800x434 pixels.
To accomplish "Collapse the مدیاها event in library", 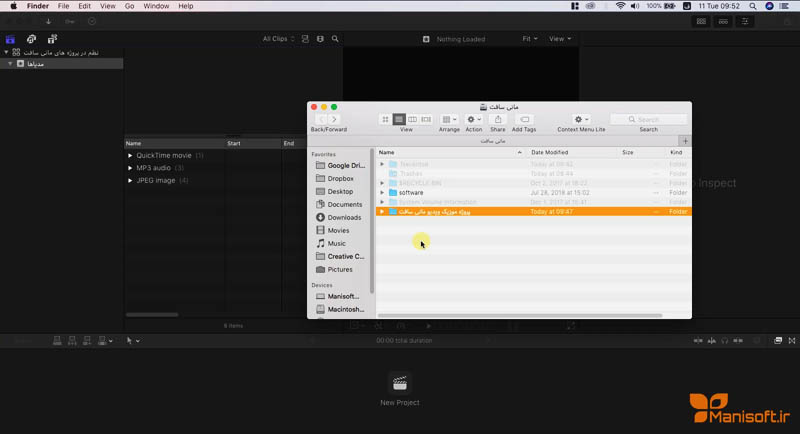I will point(10,64).
